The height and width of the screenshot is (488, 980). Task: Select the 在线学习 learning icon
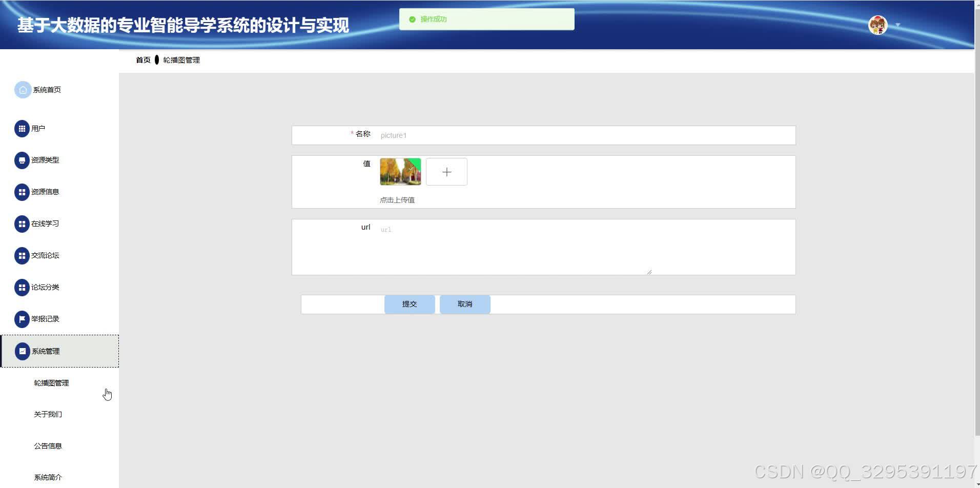pos(22,223)
